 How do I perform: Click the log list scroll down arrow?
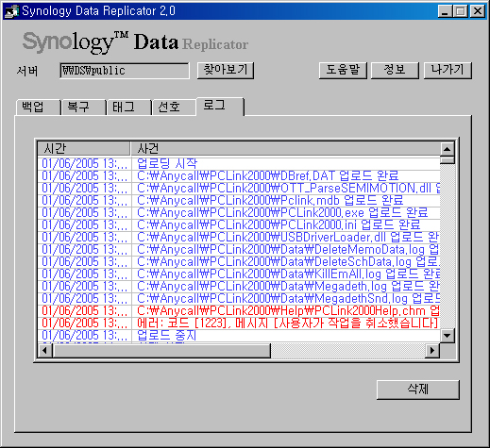click(447, 336)
